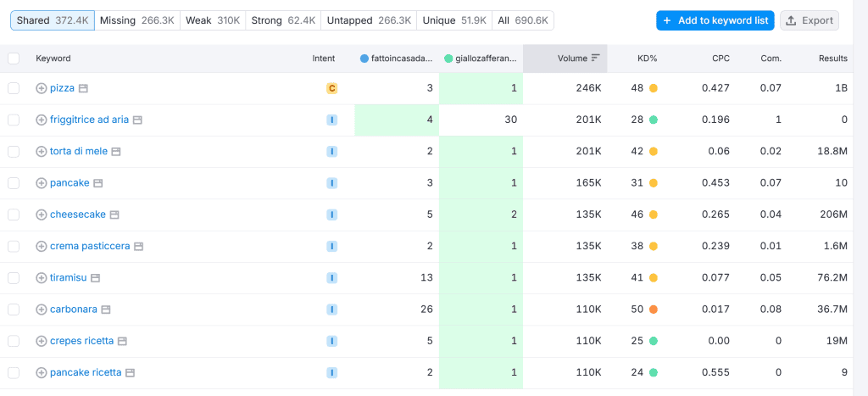Open SERP view icon for pizza
The height and width of the screenshot is (396, 868).
pyautogui.click(x=83, y=88)
